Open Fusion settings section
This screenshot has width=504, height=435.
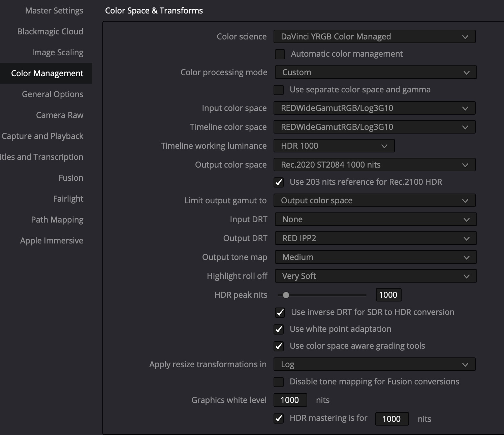coord(71,178)
